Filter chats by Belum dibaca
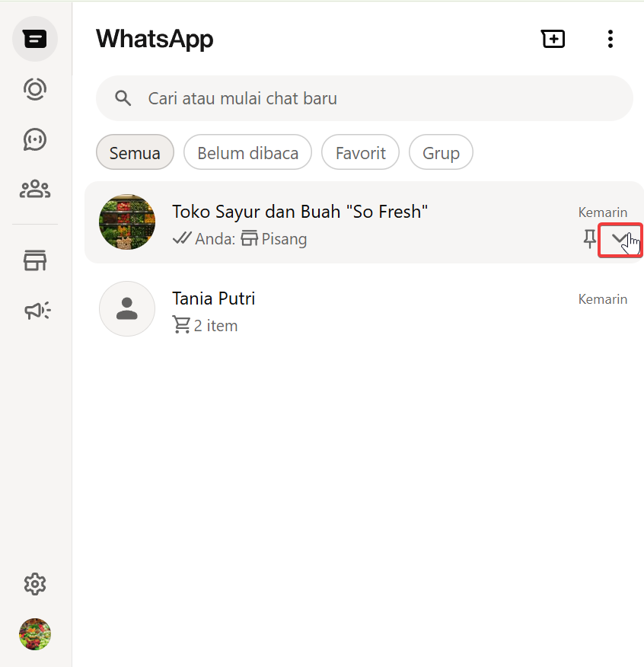The image size is (644, 667). (247, 153)
